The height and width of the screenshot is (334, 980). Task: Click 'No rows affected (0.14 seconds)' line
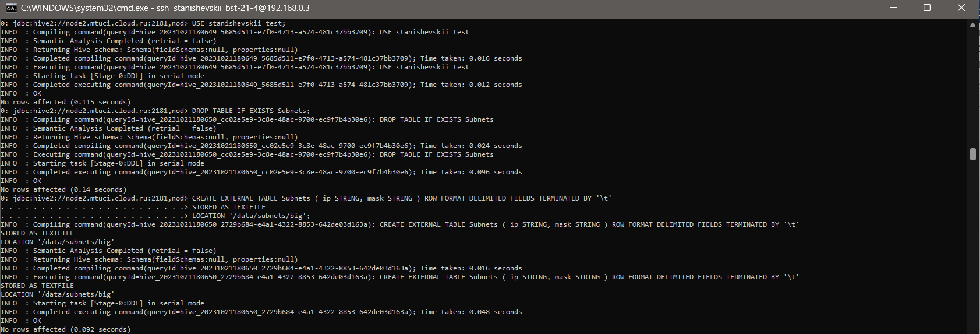pos(63,189)
